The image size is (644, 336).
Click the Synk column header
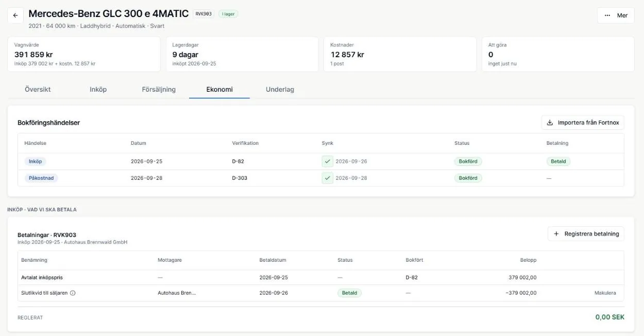click(x=328, y=143)
